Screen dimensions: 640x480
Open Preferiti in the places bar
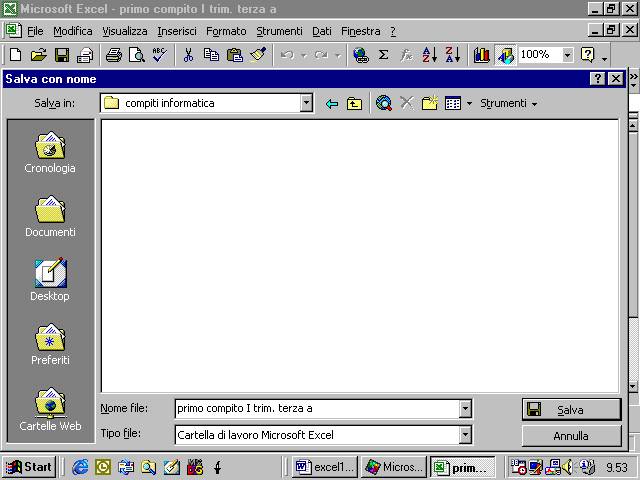pos(50,345)
